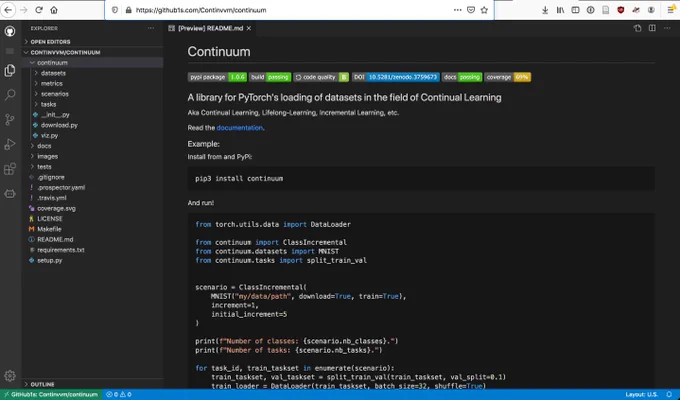Open the browser downloads icon
The height and width of the screenshot is (400, 680).
tap(545, 10)
